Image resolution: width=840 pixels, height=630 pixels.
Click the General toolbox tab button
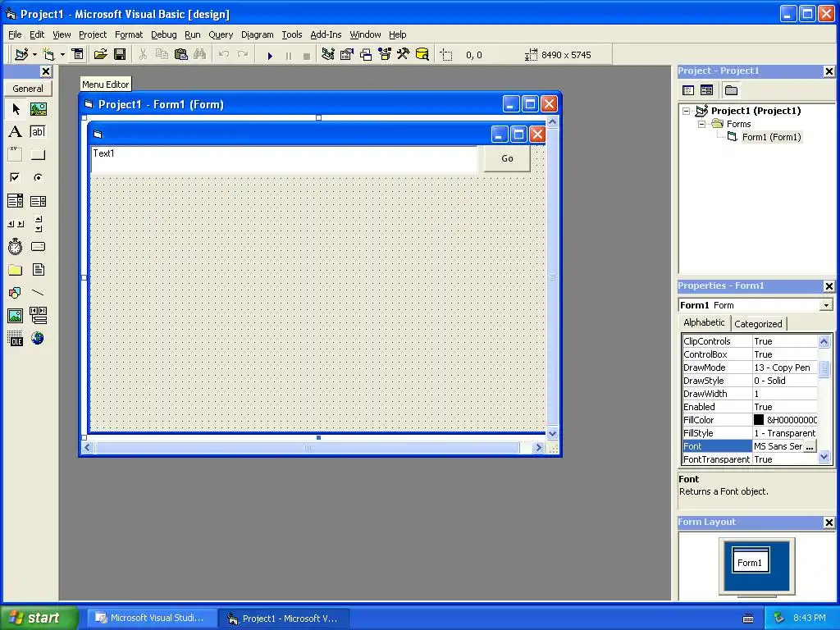(x=28, y=89)
